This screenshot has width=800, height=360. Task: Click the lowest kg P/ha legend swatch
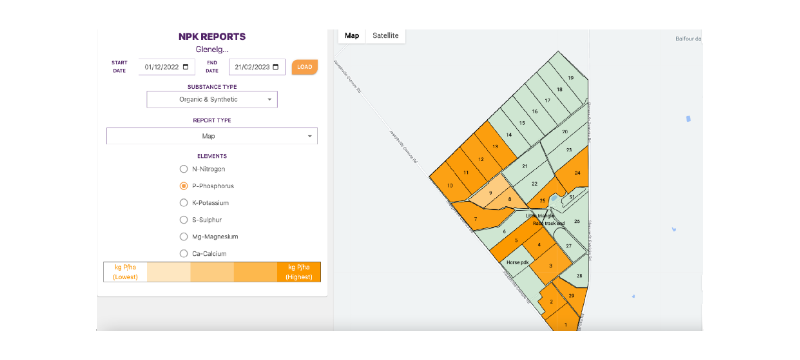tap(126, 272)
